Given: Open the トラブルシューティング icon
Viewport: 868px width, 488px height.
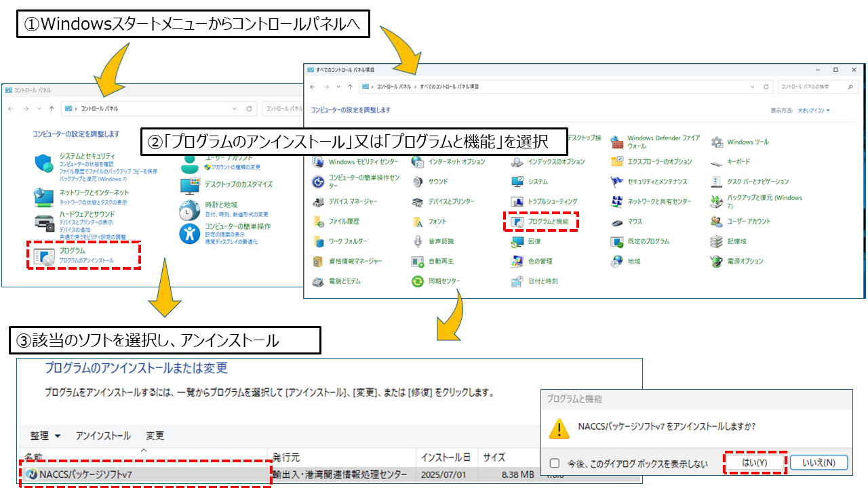Looking at the screenshot, I should [517, 202].
